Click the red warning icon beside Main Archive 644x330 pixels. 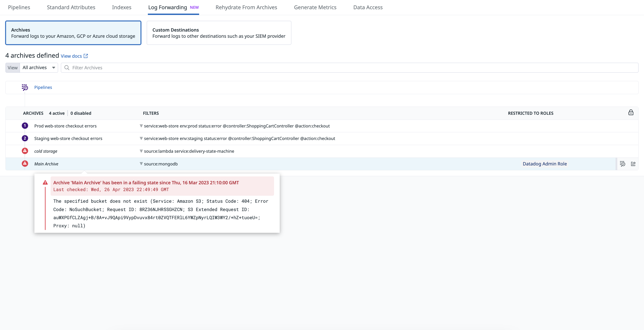pyautogui.click(x=25, y=163)
